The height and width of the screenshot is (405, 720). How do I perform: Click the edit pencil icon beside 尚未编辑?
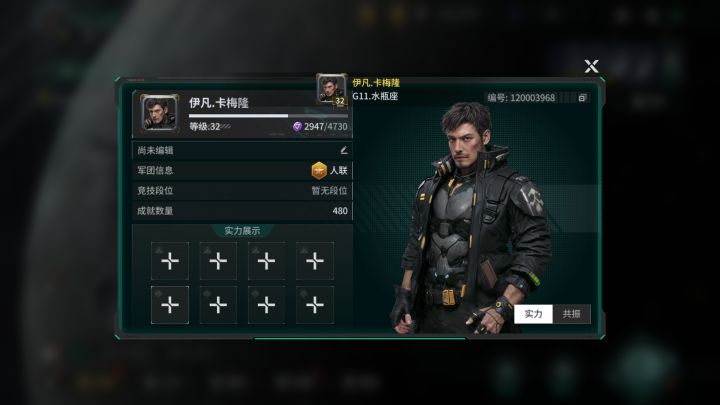(x=343, y=150)
